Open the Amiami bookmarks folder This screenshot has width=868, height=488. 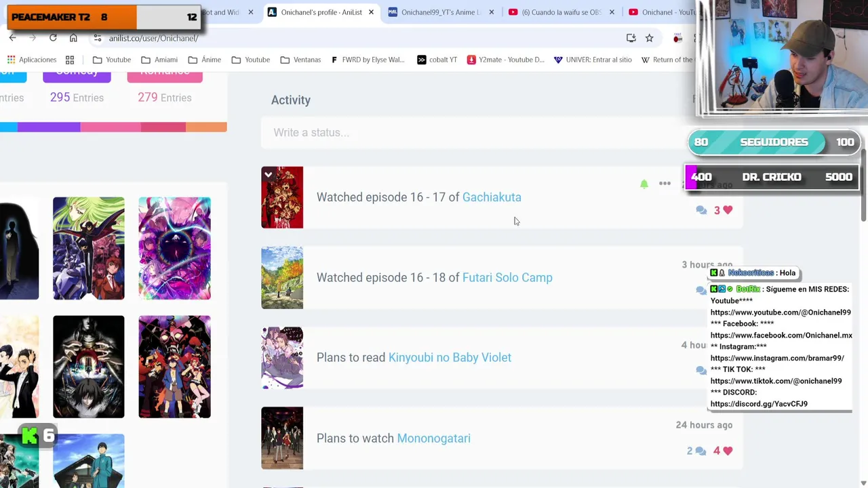(159, 60)
